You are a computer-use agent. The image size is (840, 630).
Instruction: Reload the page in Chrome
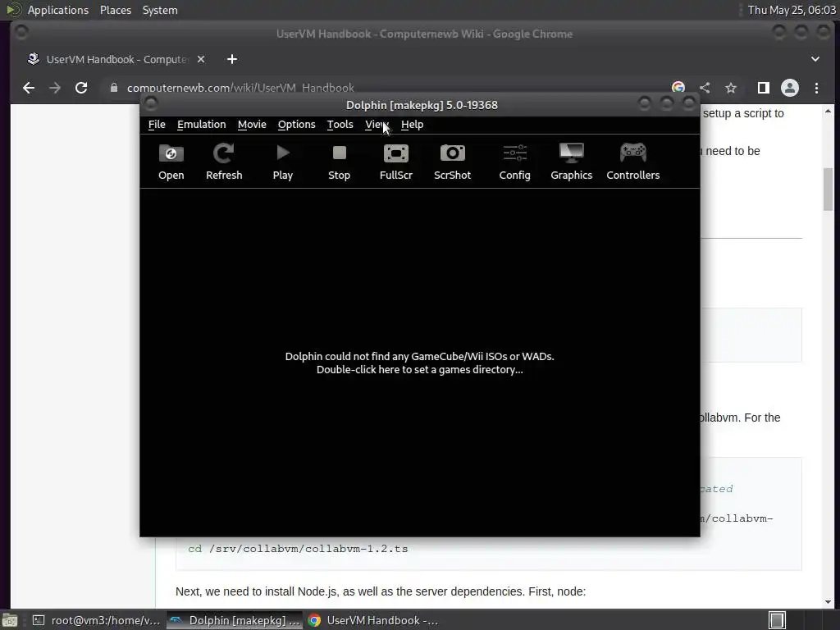pyautogui.click(x=81, y=88)
